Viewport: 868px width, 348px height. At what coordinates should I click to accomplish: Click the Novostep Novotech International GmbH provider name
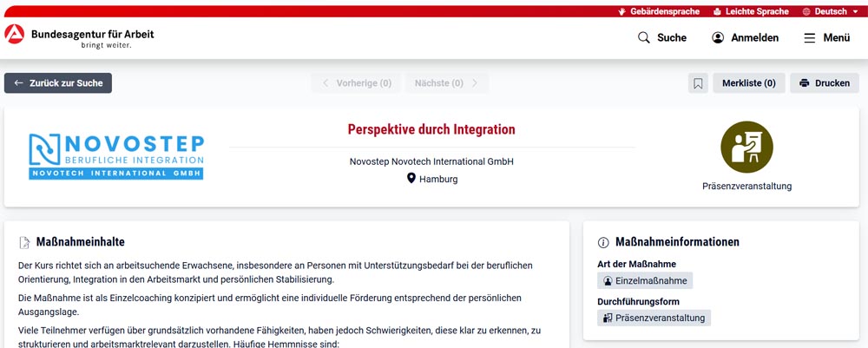(431, 161)
